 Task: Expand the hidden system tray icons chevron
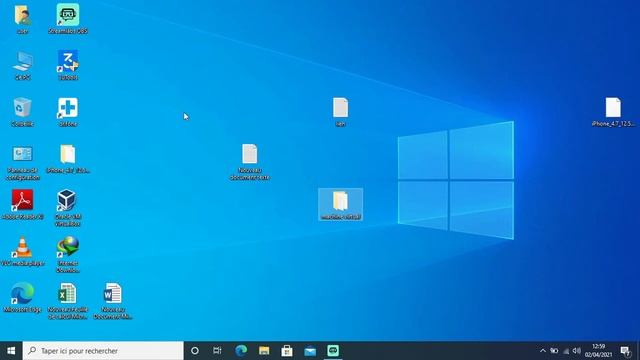542,351
